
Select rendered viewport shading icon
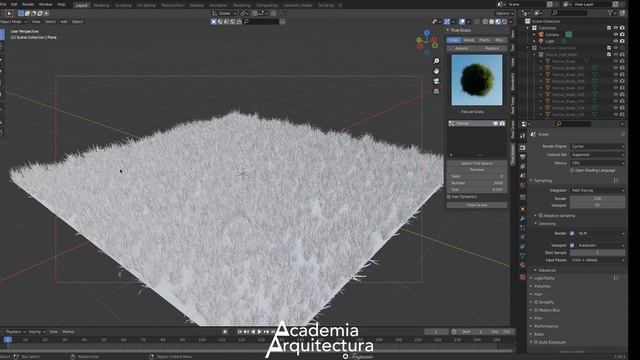[505, 22]
